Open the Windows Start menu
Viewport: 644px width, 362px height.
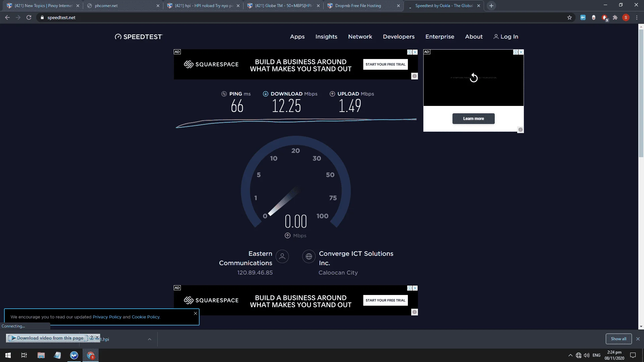[8, 355]
